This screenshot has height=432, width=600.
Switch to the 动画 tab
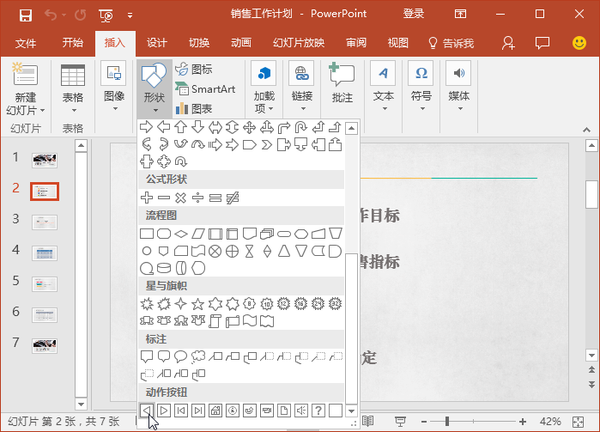pyautogui.click(x=241, y=43)
